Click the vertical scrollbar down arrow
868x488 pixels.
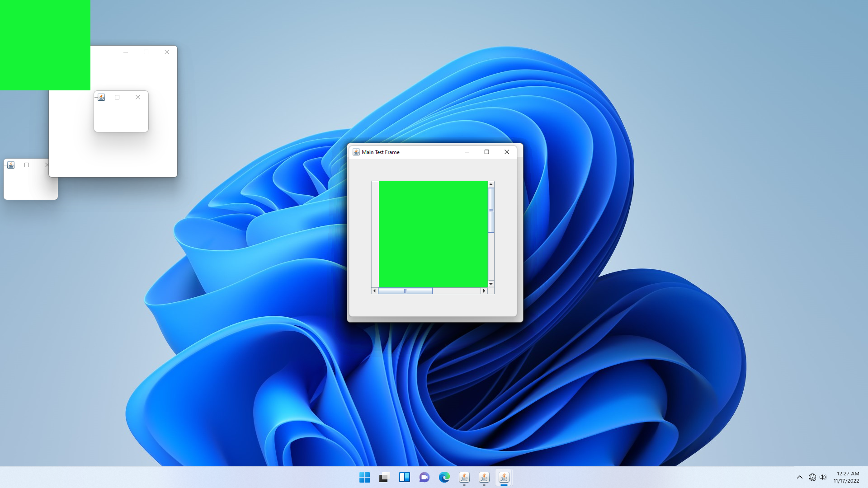pyautogui.click(x=491, y=284)
